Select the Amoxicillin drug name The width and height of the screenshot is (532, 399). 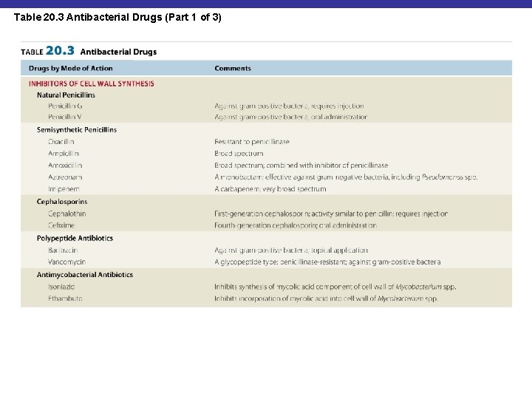click(x=65, y=166)
